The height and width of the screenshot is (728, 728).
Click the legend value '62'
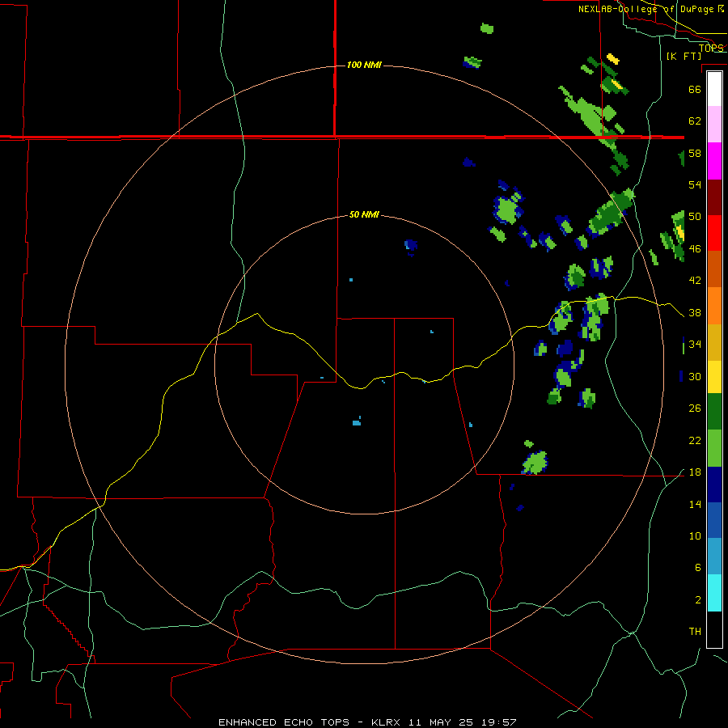coord(695,121)
